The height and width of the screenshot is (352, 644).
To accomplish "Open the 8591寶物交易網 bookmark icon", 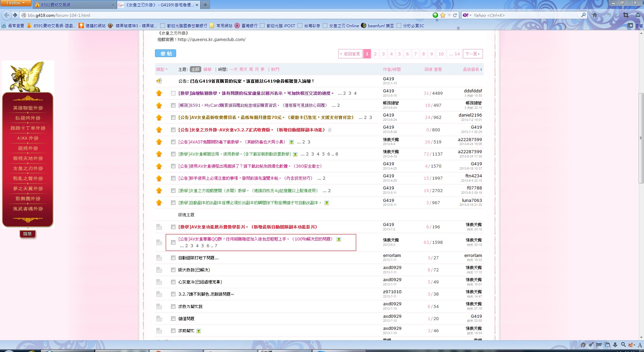I will tap(29, 26).
